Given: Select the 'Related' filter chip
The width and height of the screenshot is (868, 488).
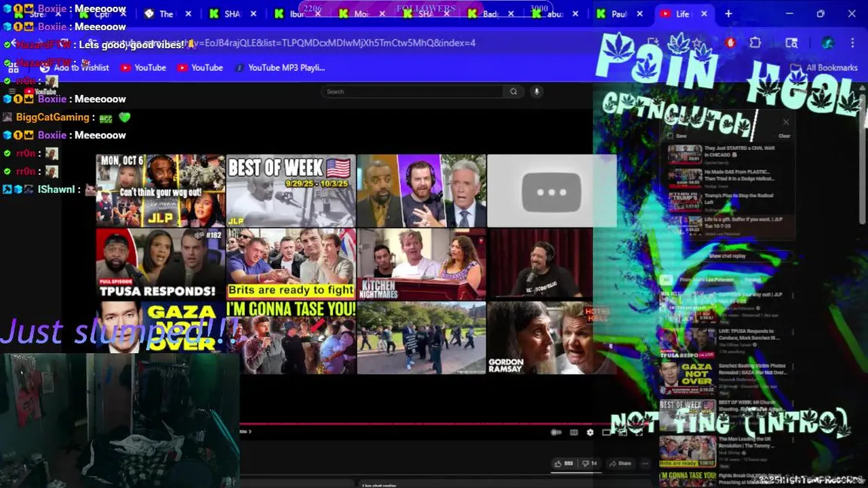Looking at the screenshot, I should [753, 279].
